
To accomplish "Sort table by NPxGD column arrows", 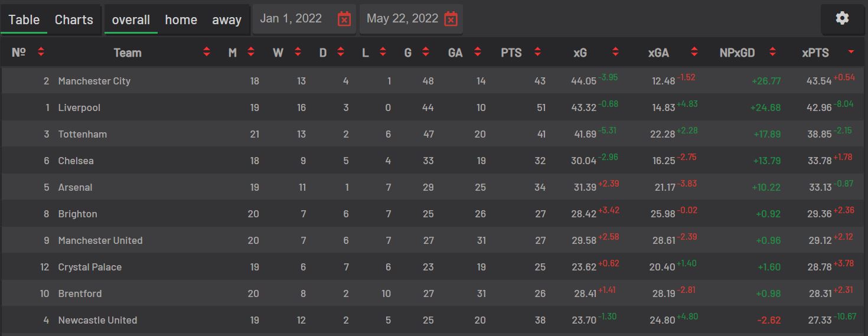I will pos(772,53).
